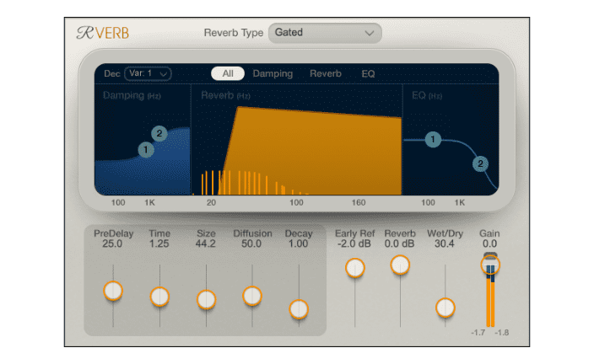The image size is (594, 364).
Task: Switch to the Damping view tab
Action: pos(273,73)
